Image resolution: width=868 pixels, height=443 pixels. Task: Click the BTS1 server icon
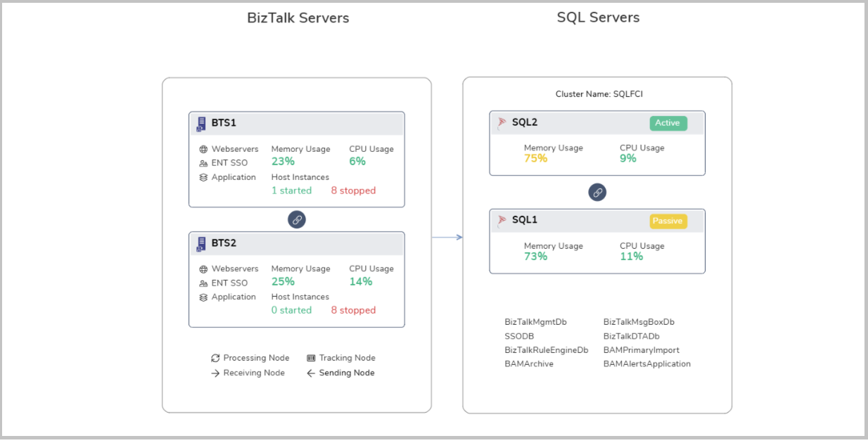[x=201, y=124]
